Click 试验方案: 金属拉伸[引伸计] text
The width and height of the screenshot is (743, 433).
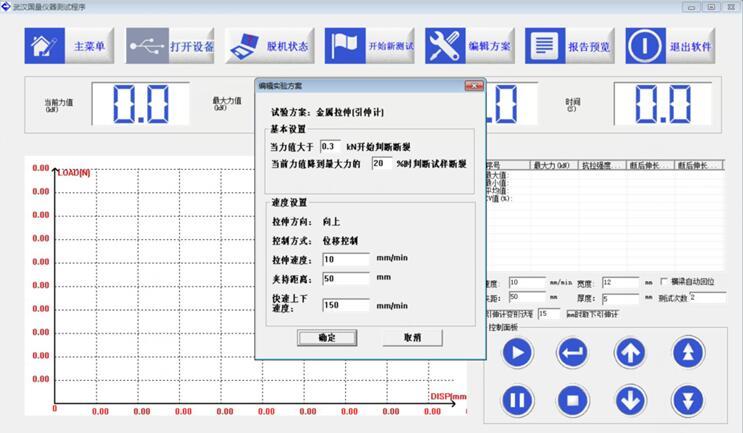click(327, 112)
